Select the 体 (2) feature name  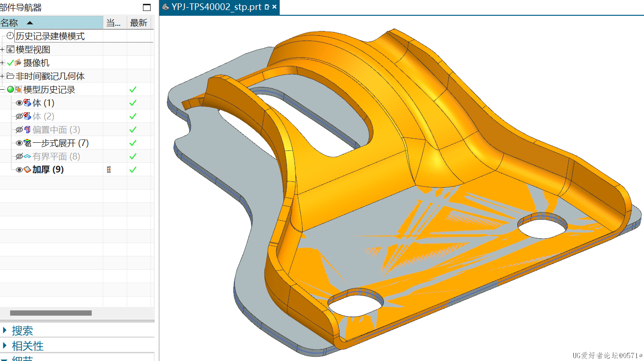(x=44, y=116)
